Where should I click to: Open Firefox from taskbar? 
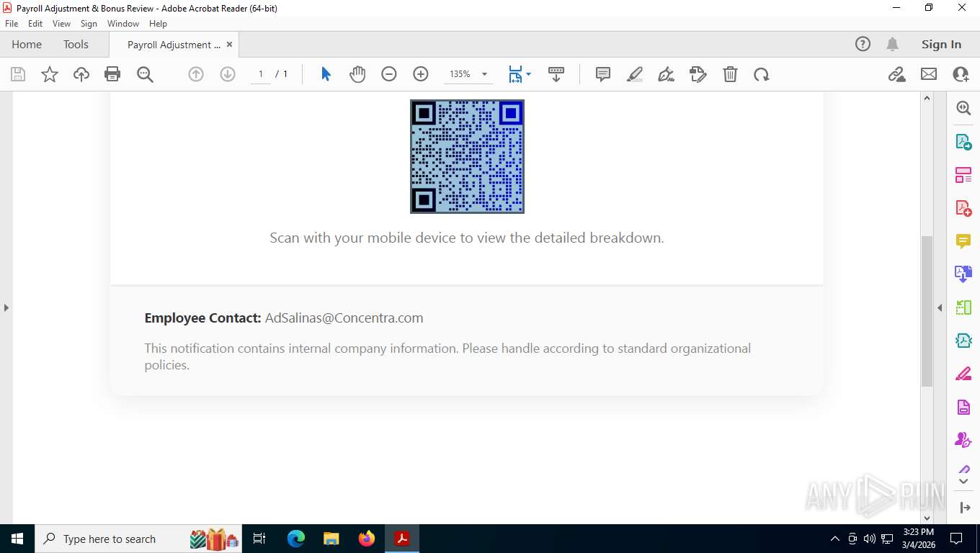[x=367, y=539]
